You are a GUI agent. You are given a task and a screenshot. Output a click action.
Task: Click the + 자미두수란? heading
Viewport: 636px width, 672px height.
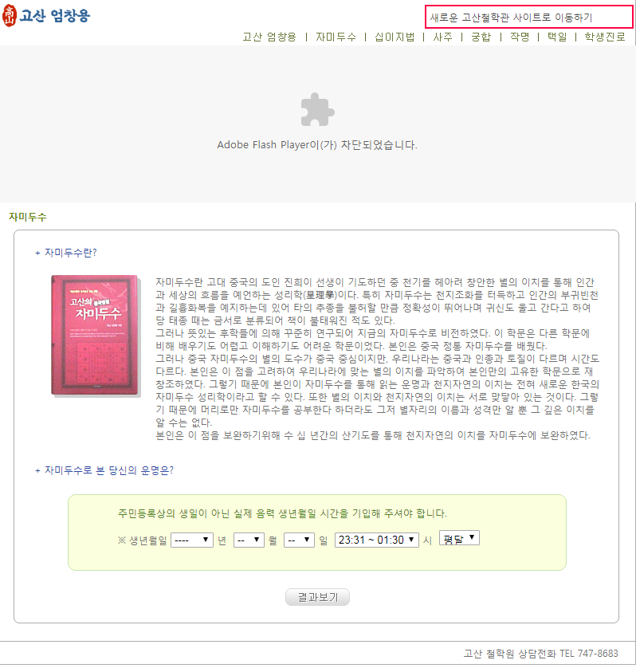(66, 253)
